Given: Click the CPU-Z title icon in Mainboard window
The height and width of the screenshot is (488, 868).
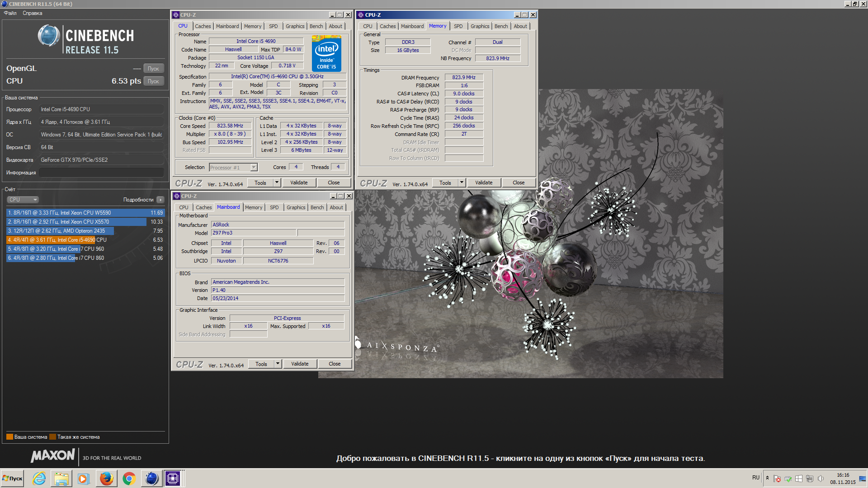Looking at the screenshot, I should pos(177,196).
